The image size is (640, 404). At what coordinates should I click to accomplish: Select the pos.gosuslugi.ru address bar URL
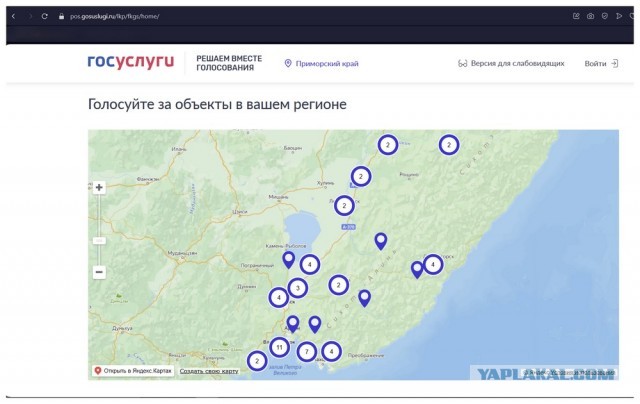pos(114,17)
